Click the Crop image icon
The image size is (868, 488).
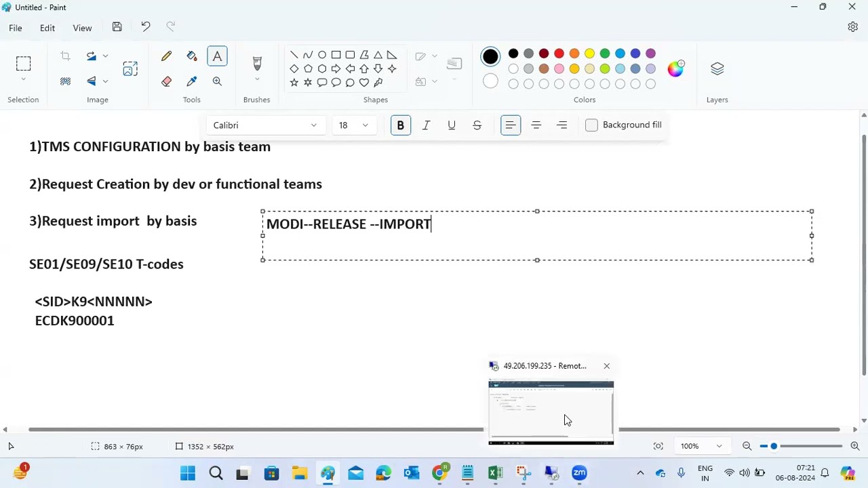point(65,56)
